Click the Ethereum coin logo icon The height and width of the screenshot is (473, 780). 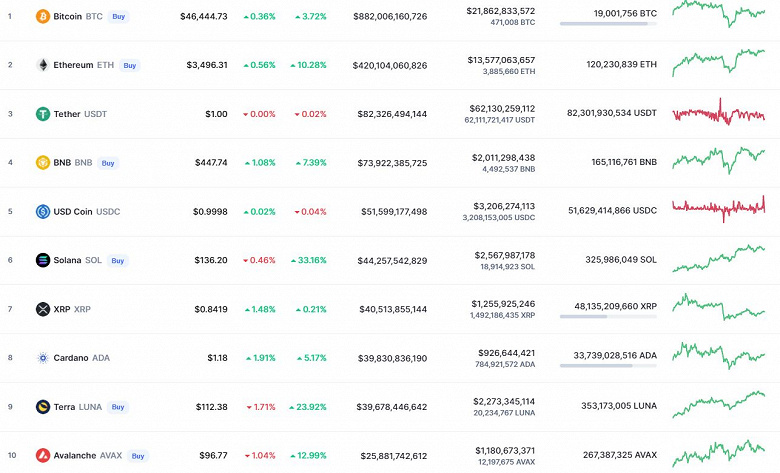(43, 65)
